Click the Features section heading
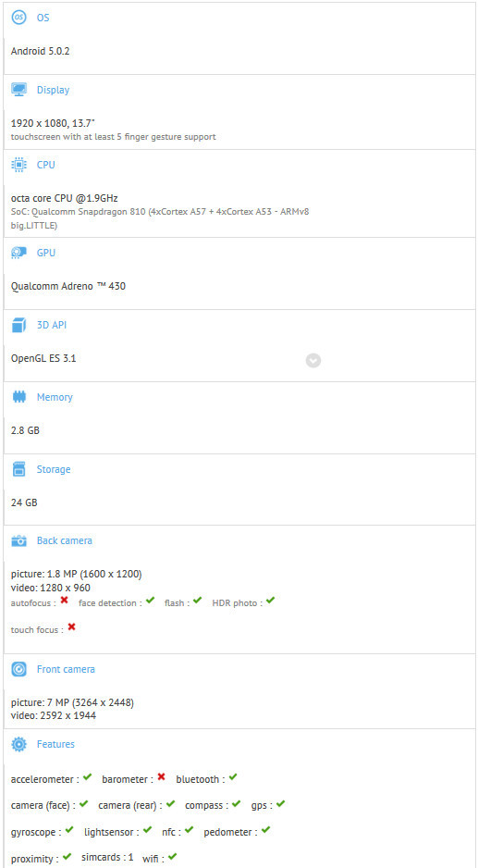The height and width of the screenshot is (868, 478). pos(55,744)
